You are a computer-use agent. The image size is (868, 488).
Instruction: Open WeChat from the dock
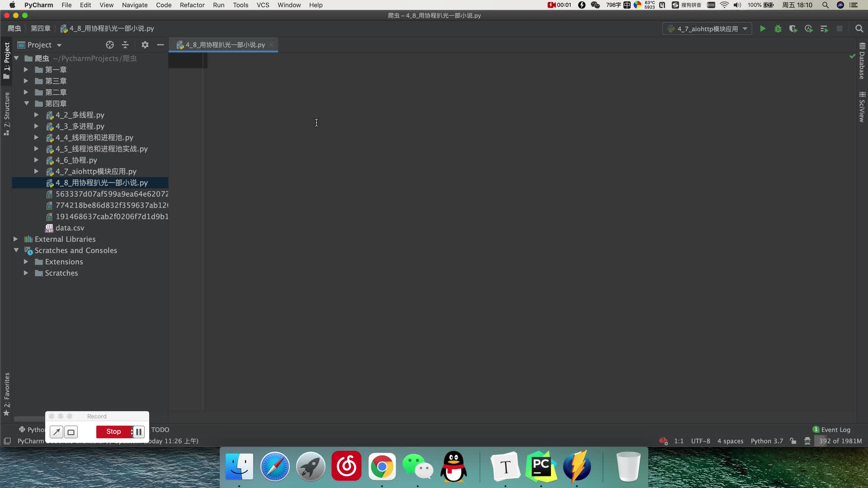click(418, 466)
